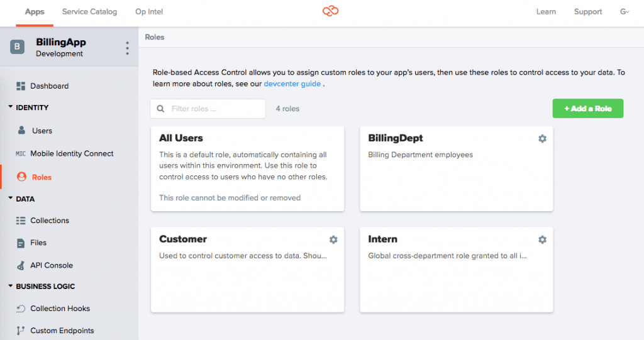Click the Add a Role button

(x=587, y=108)
